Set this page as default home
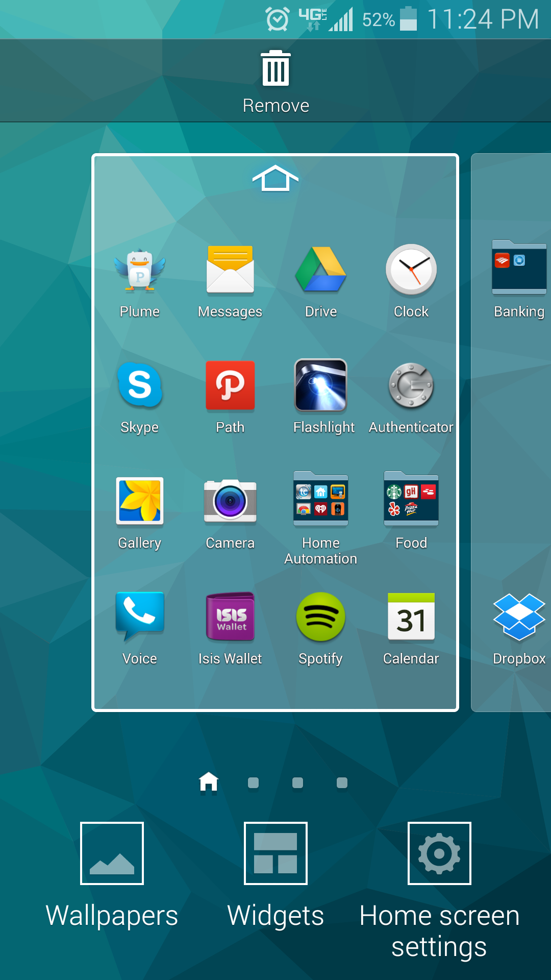Image resolution: width=551 pixels, height=980 pixels. point(275,178)
